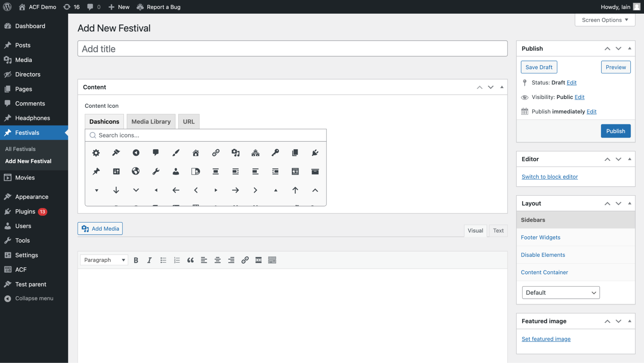The image size is (644, 363).
Task: Switch the editor to the Text tab
Action: coord(498,231)
